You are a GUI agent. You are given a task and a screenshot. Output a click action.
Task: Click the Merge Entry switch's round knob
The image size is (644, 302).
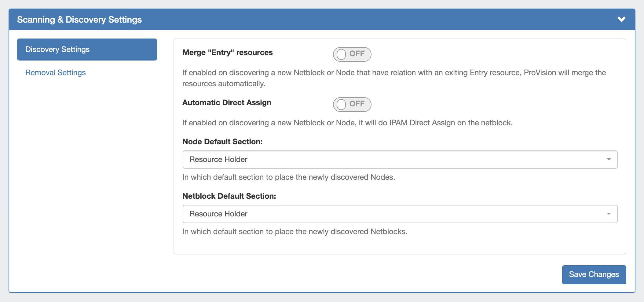(x=341, y=54)
